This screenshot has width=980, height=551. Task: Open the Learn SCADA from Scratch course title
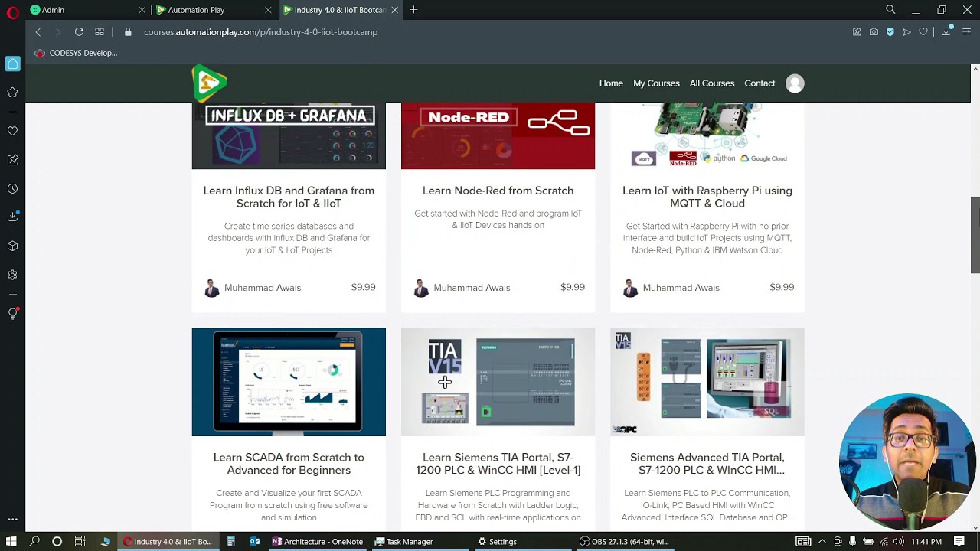click(289, 464)
